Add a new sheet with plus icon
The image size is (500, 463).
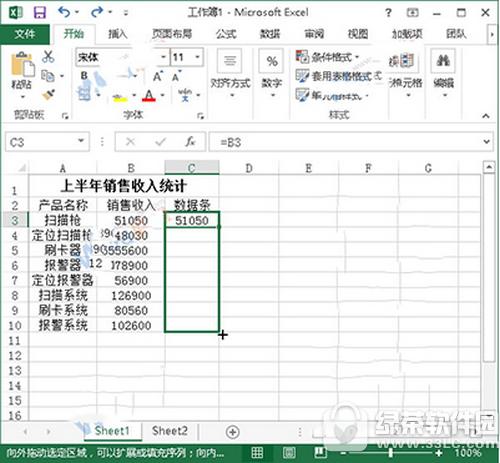pyautogui.click(x=232, y=432)
